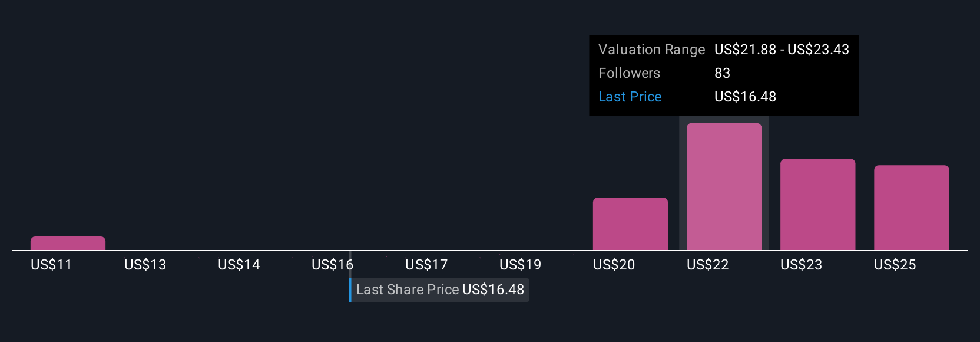
Task: Click the Last Share Price US$16.48 label
Action: [x=439, y=290]
